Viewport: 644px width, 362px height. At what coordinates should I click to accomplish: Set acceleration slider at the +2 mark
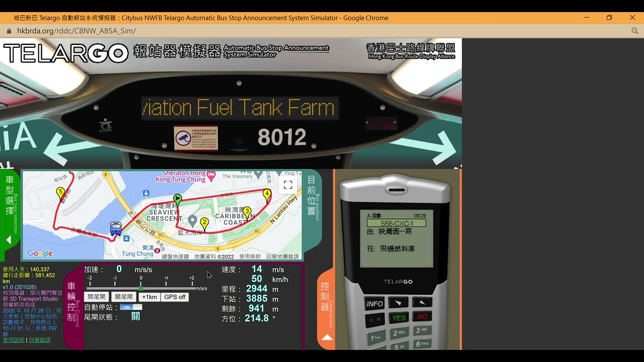[192, 288]
